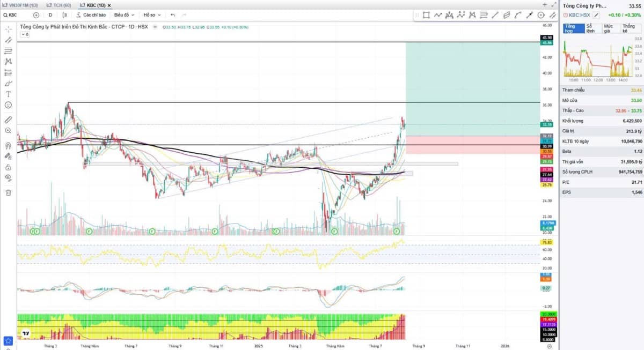Click the zoom in magnifier tool
Image resolution: width=644 pixels, height=350 pixels.
(x=8, y=130)
